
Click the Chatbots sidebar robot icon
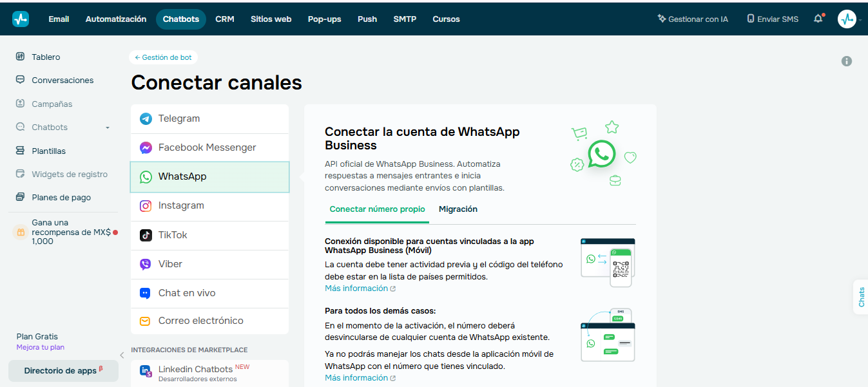click(x=20, y=127)
